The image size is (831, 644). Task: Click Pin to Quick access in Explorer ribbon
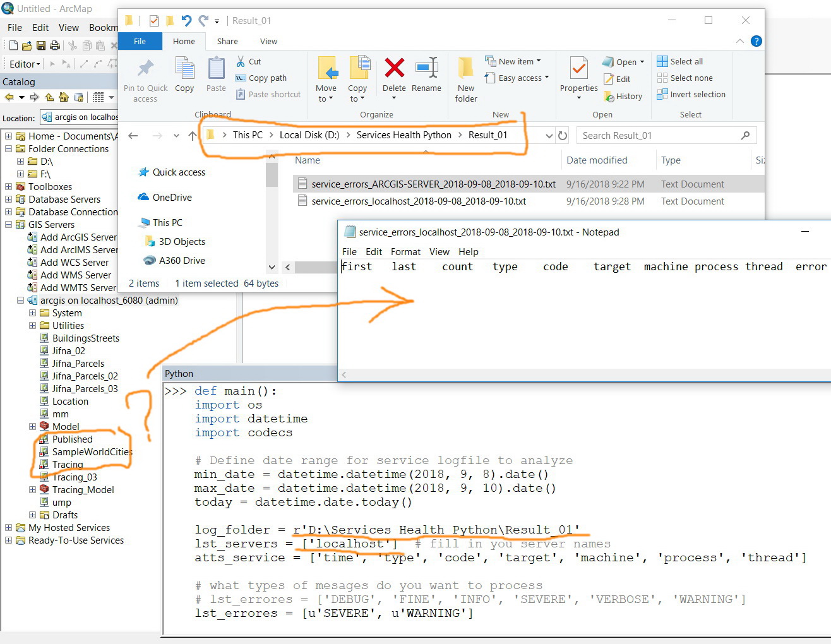pos(145,80)
